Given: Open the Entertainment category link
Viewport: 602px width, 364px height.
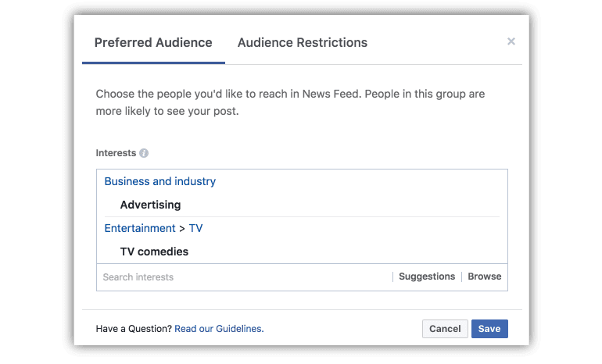Looking at the screenshot, I should click(x=140, y=228).
